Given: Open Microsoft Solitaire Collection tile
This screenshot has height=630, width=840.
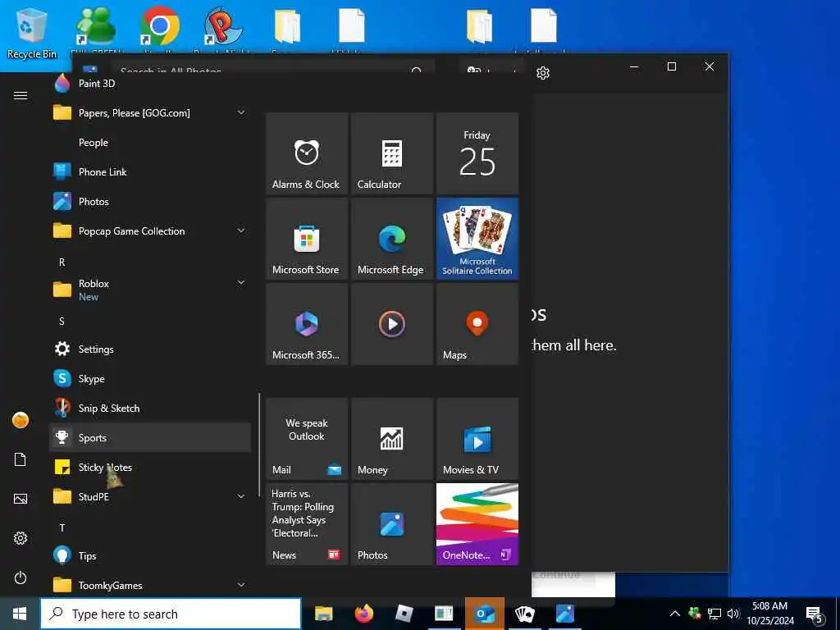Looking at the screenshot, I should point(477,239).
